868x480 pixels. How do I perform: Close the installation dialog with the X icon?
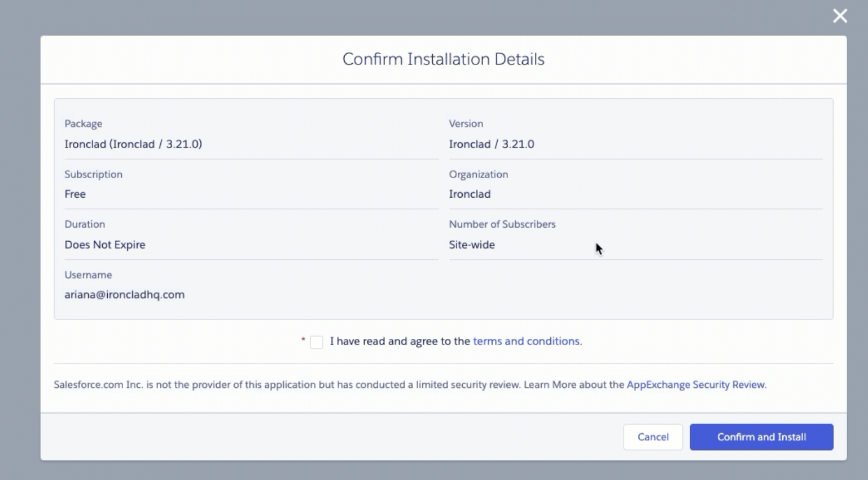coord(840,16)
